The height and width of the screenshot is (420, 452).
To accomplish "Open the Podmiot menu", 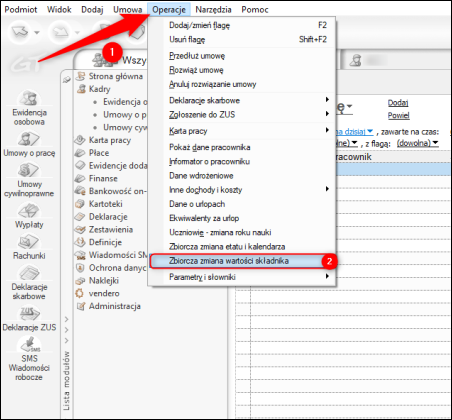I will point(21,10).
